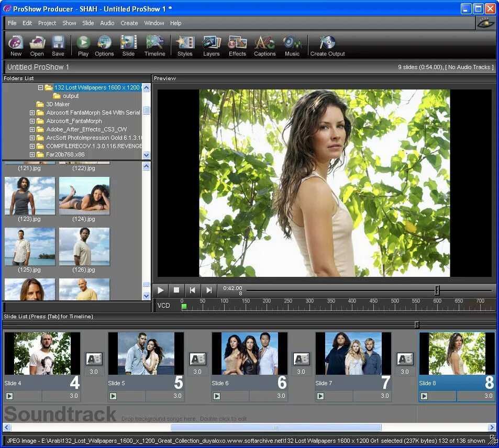Open the Music toolbar icon
The width and height of the screenshot is (499, 448).
[292, 42]
